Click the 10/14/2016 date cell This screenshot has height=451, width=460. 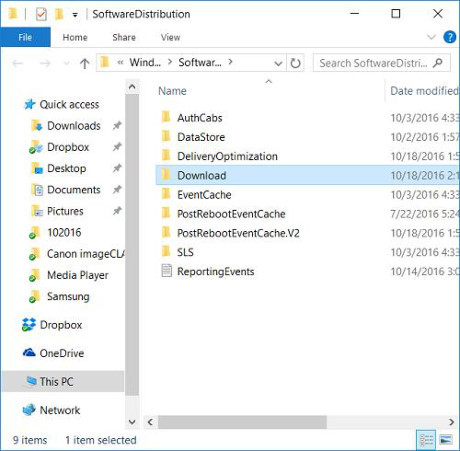[424, 271]
